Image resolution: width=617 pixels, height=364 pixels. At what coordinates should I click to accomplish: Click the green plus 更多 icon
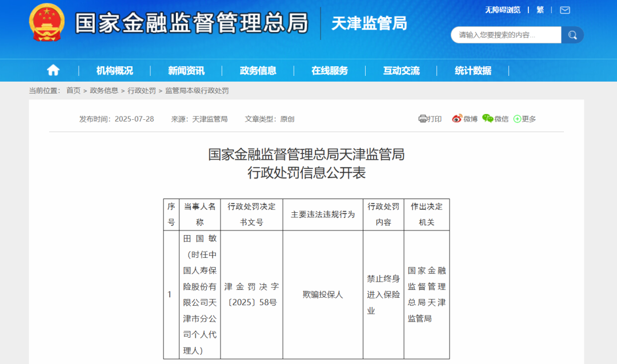tap(517, 119)
